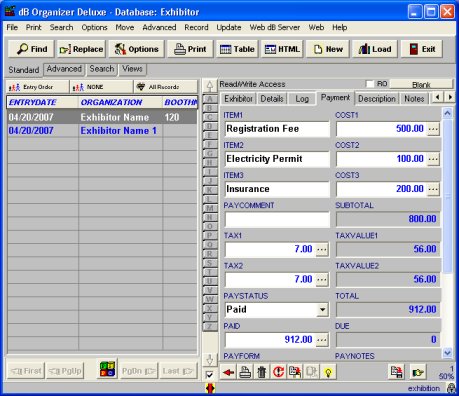Open the PAYSTATUS dropdown
The height and width of the screenshot is (396, 459).
[322, 309]
